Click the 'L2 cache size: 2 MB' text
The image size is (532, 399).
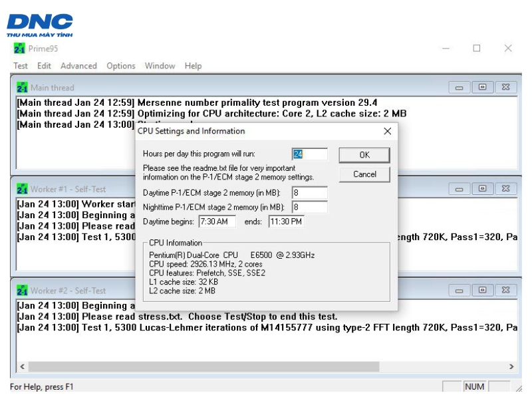click(182, 291)
